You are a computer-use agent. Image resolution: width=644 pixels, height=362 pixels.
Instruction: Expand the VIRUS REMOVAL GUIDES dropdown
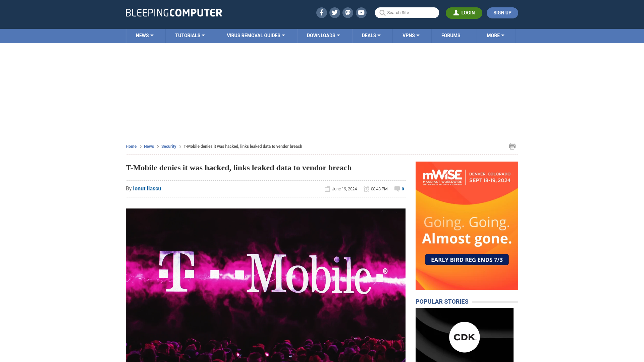coord(256,35)
